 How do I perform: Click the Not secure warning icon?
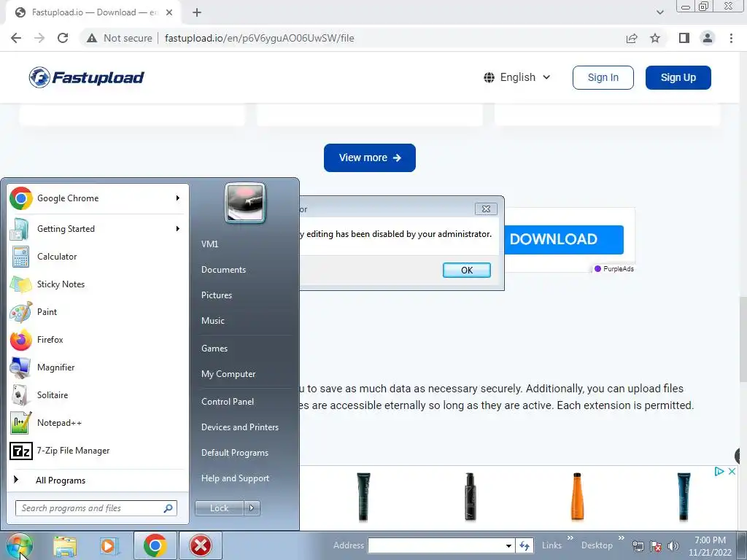click(92, 38)
